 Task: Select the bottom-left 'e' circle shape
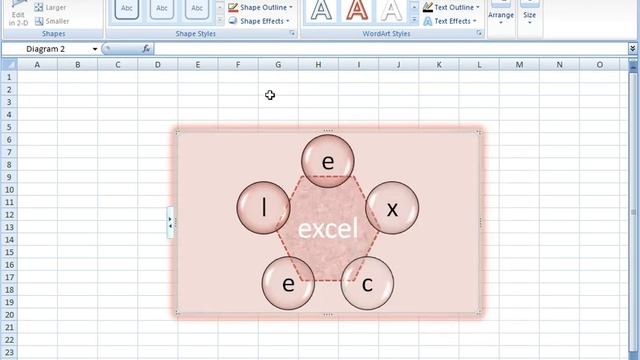[288, 283]
